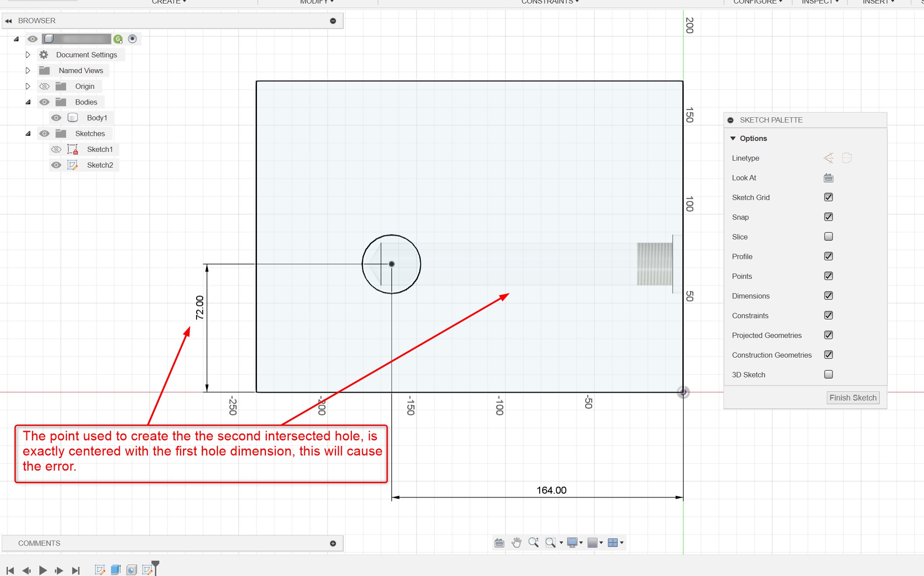Select the Pan tool in navigation bar
Screen dimensions: 924x576
[516, 542]
